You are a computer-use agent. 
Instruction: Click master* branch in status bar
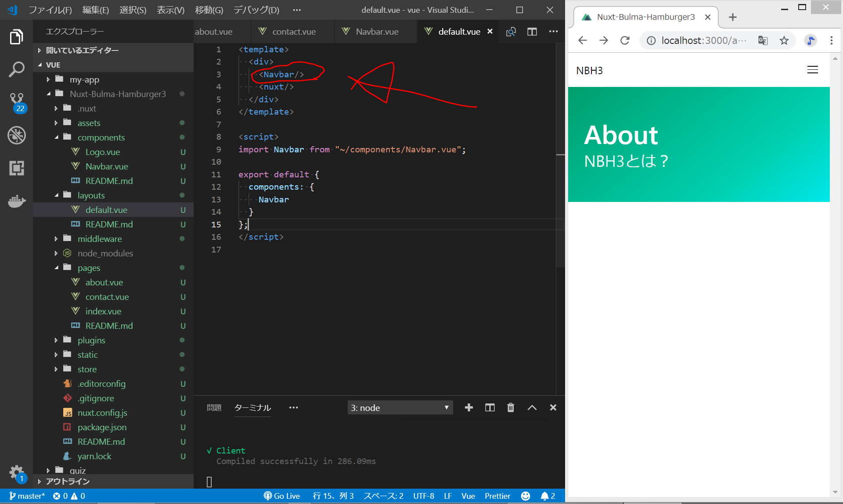(27, 496)
